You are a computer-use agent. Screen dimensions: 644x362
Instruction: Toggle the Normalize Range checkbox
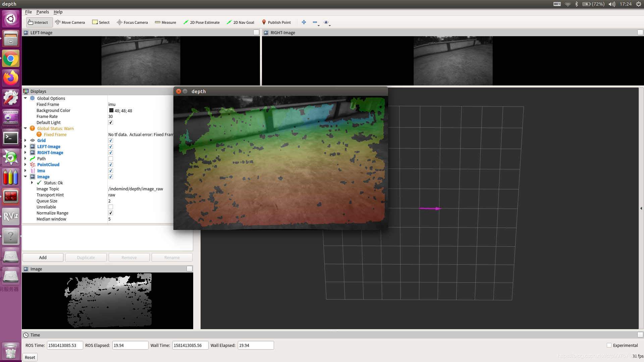(111, 213)
